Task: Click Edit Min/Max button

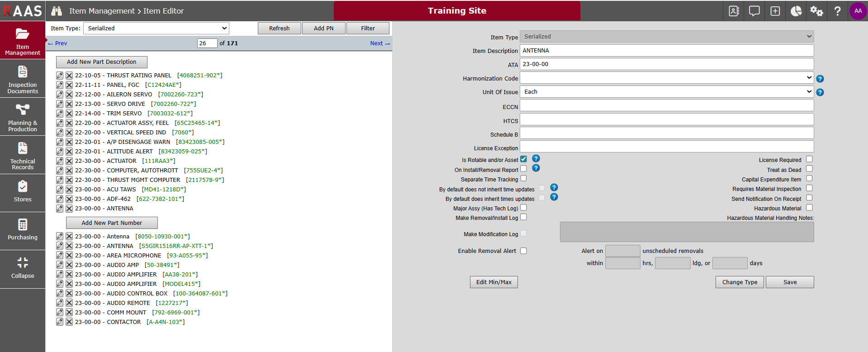Action: pos(494,282)
